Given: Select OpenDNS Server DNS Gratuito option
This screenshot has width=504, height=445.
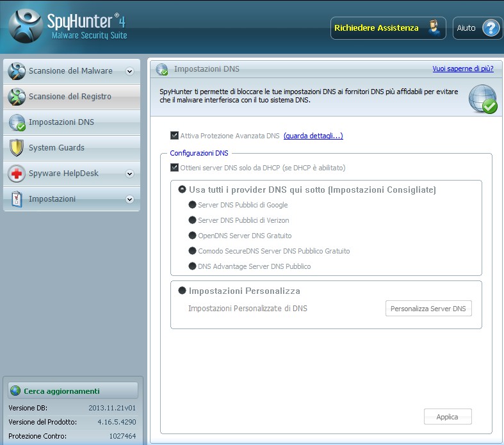Looking at the screenshot, I should click(x=192, y=236).
